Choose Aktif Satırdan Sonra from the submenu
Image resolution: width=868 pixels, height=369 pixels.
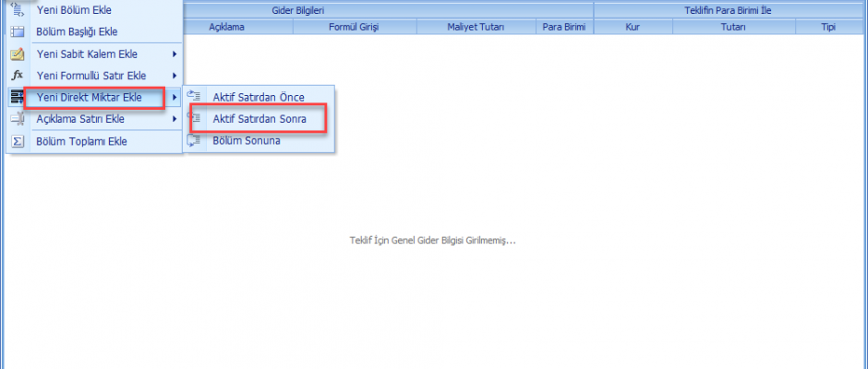[259, 119]
